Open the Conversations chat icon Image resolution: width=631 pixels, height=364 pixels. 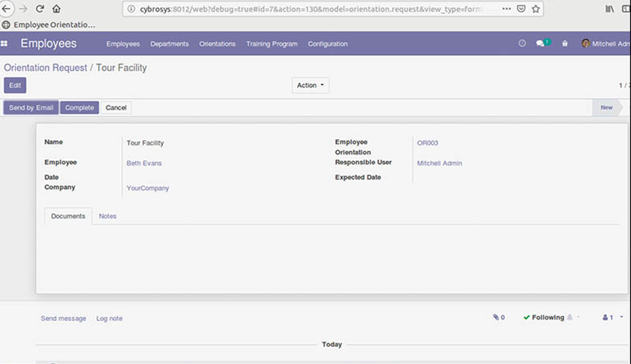(x=540, y=44)
